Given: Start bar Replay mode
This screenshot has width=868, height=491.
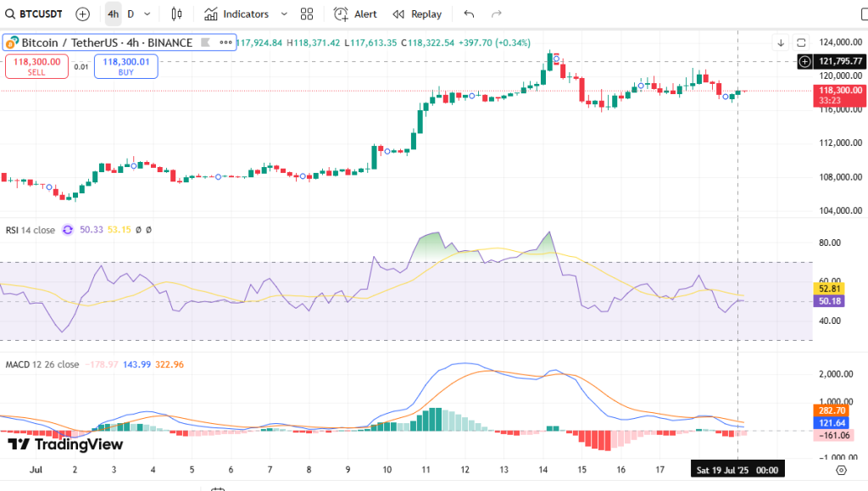Looking at the screenshot, I should coord(416,14).
